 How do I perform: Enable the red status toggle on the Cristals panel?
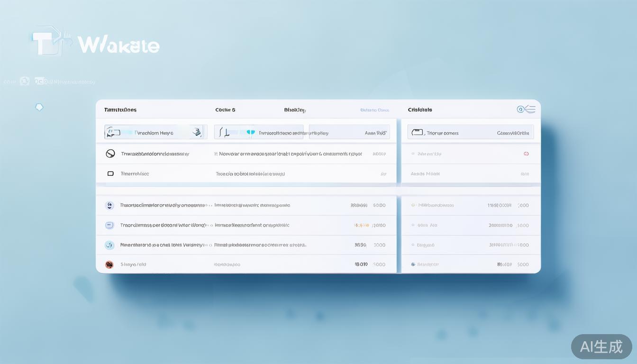point(526,154)
